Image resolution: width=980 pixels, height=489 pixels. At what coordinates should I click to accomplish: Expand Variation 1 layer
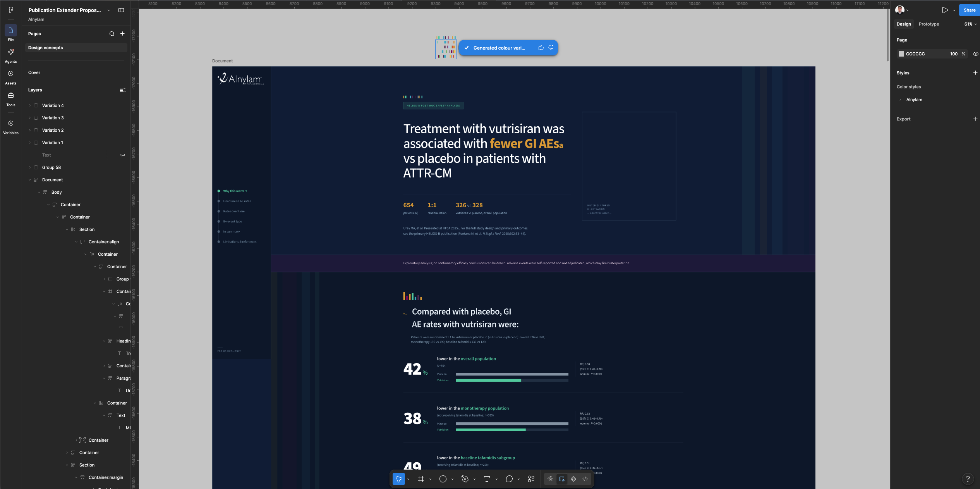30,143
